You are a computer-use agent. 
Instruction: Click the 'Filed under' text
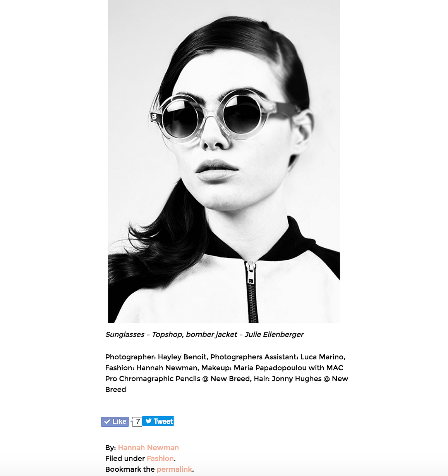point(125,459)
